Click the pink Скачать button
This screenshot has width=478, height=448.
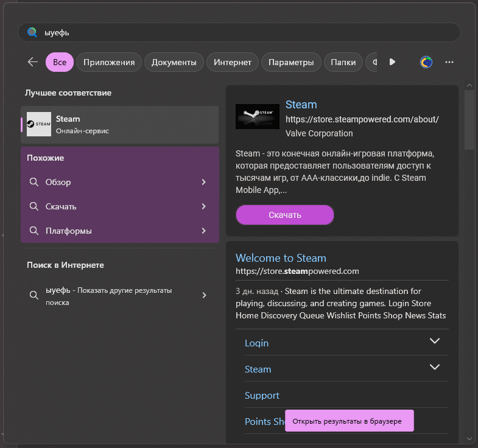[285, 215]
